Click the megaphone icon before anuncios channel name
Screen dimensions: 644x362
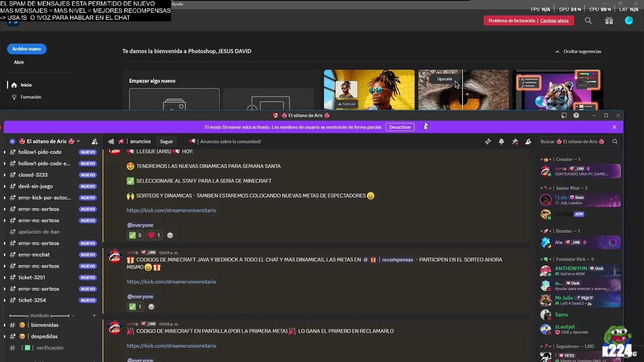tap(111, 141)
